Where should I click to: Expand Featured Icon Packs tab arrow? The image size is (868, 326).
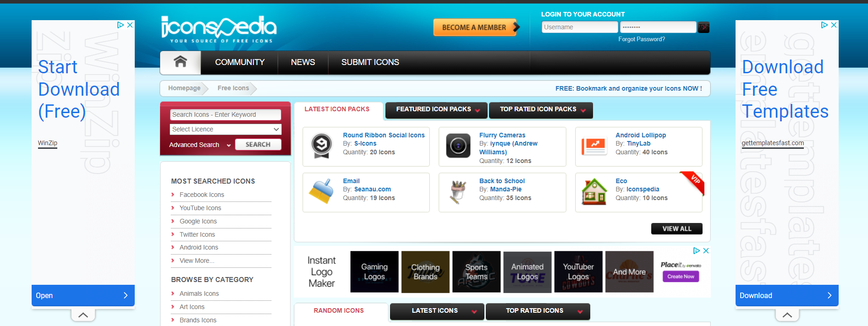point(478,110)
